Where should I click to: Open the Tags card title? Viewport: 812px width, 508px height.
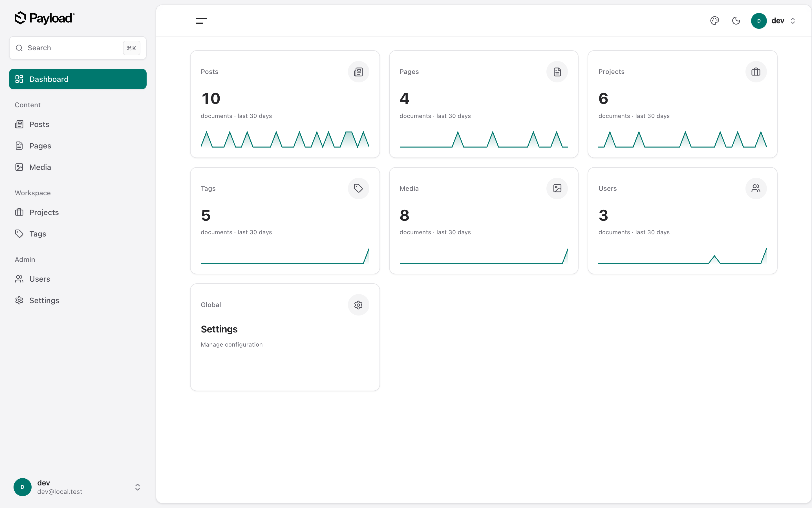click(x=208, y=189)
